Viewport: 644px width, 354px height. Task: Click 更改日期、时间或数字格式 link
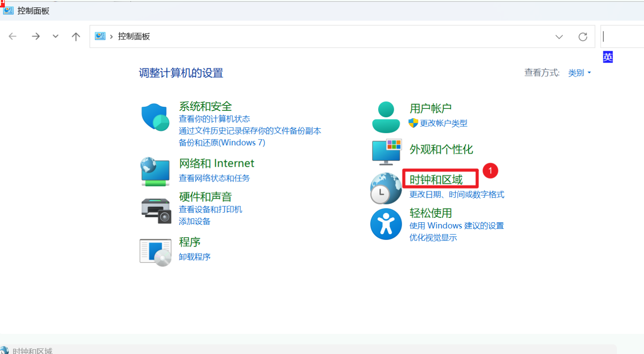(456, 195)
